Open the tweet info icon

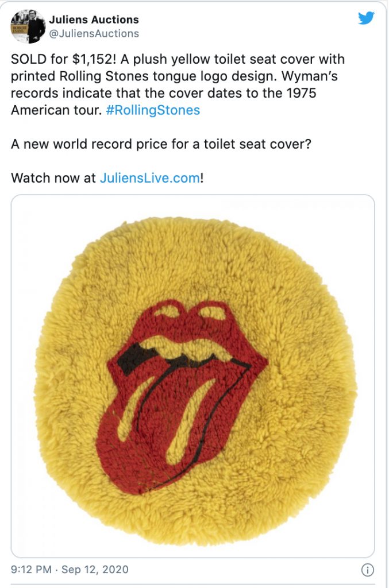click(367, 570)
